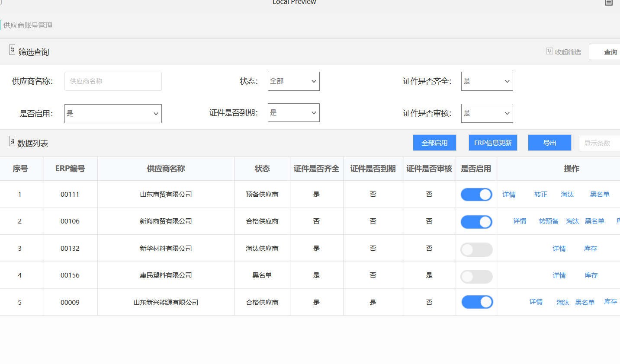Image resolution: width=620 pixels, height=364 pixels.
Task: Click 淘汰 for 山东新兴能源有限公司
Action: [563, 303]
